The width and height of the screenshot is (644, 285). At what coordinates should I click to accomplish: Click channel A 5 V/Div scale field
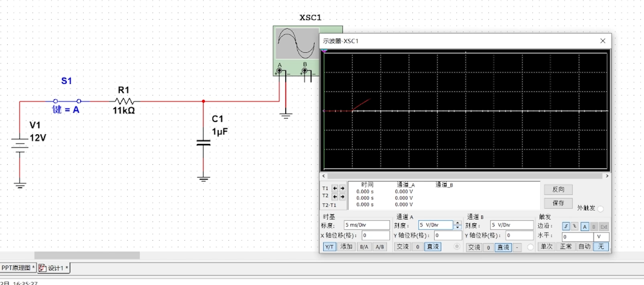(x=436, y=225)
